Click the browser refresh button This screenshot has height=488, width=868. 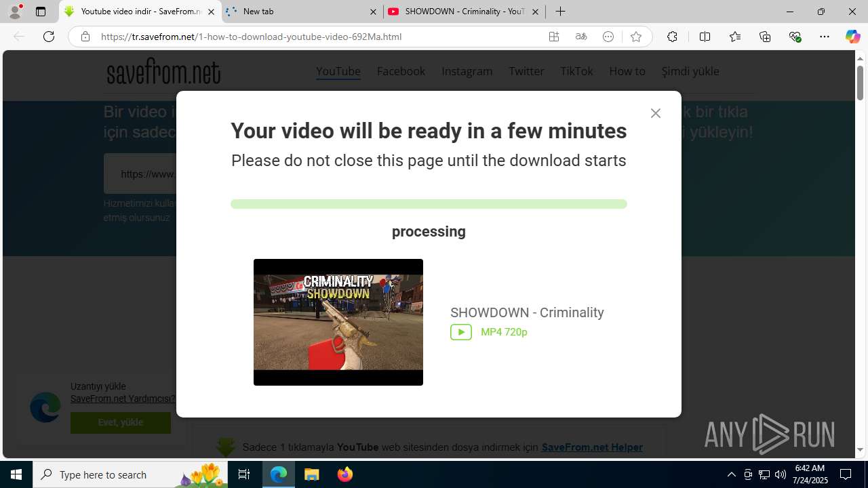pyautogui.click(x=49, y=37)
